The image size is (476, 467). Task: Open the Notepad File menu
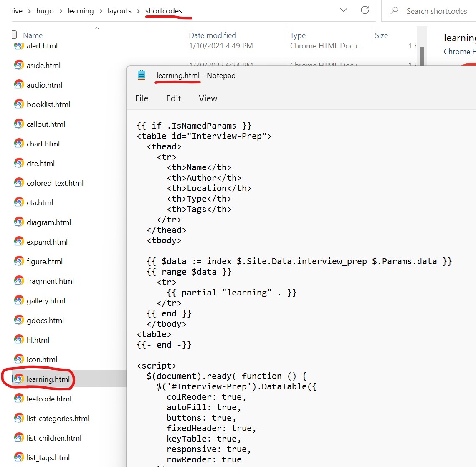[142, 98]
